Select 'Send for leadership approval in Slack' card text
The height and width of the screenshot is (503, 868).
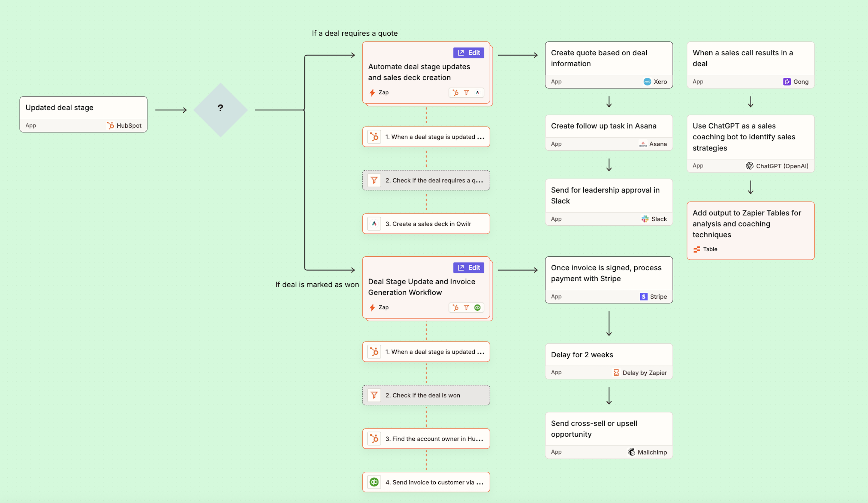point(605,196)
